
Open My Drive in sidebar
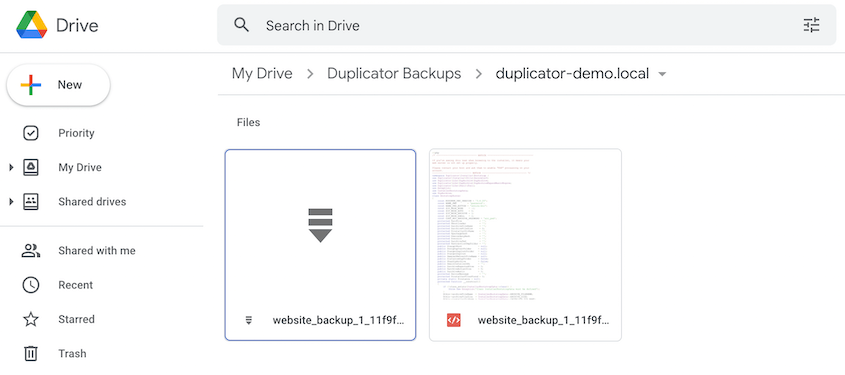tap(80, 168)
